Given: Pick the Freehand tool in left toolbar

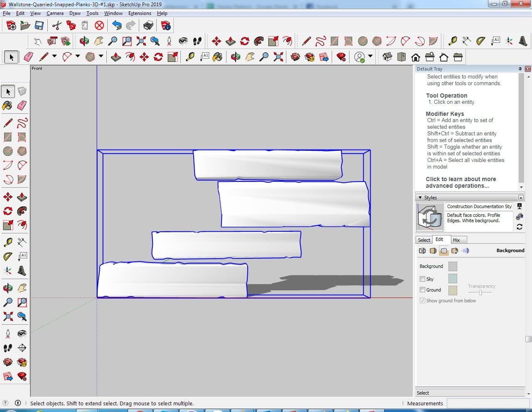Looking at the screenshot, I should click(x=22, y=123).
